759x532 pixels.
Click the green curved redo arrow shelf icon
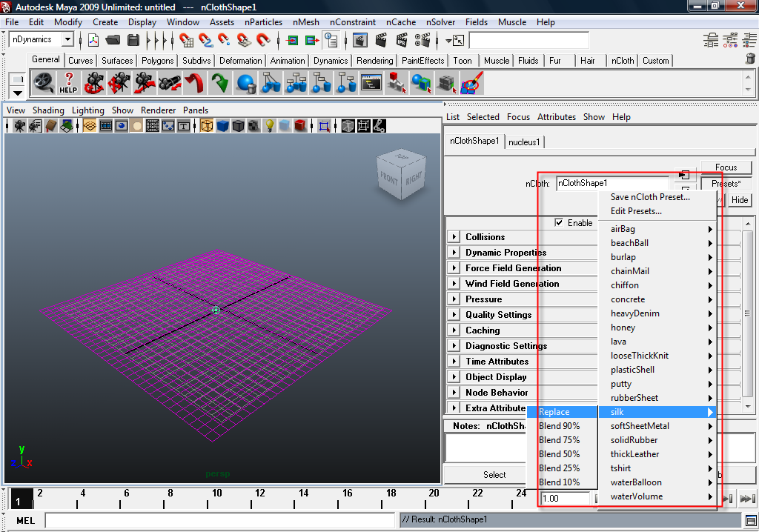pyautogui.click(x=219, y=83)
